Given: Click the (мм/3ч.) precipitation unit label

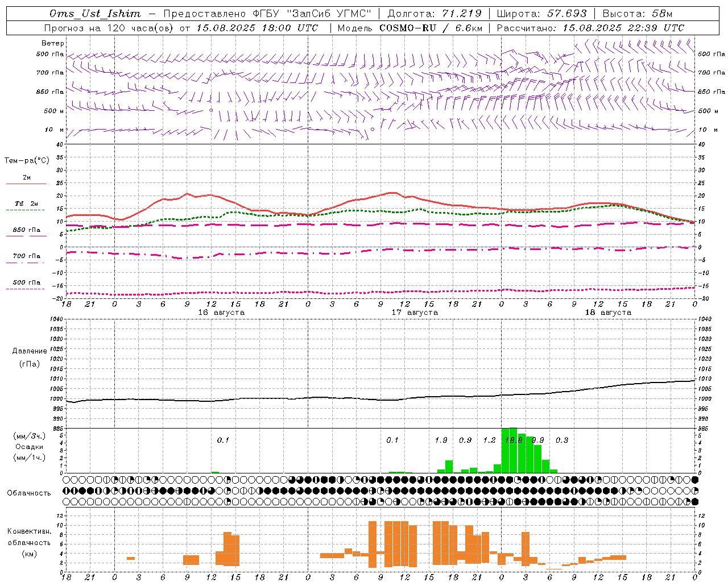Looking at the screenshot, I should 30,436.
